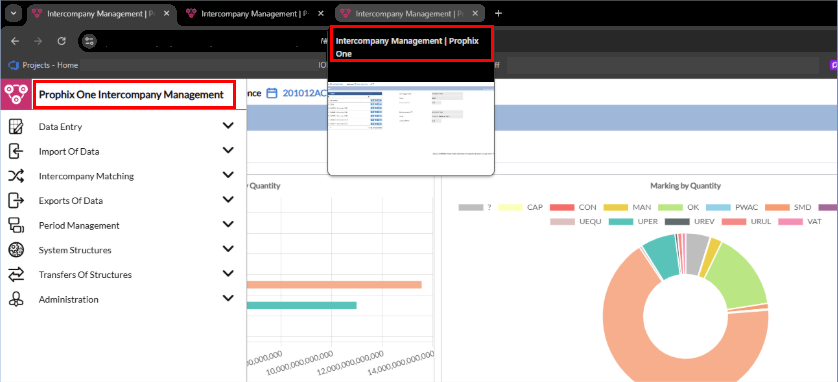The image size is (838, 382).
Task: Click the Exports Of Data icon
Action: pyautogui.click(x=16, y=200)
